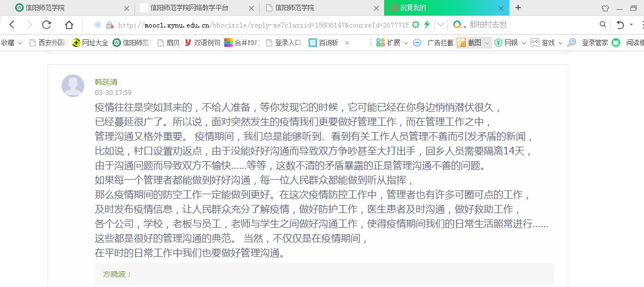Image resolution: width=644 pixels, height=287 pixels.
Task: Click the username 韩延清
Action: pyautogui.click(x=106, y=82)
